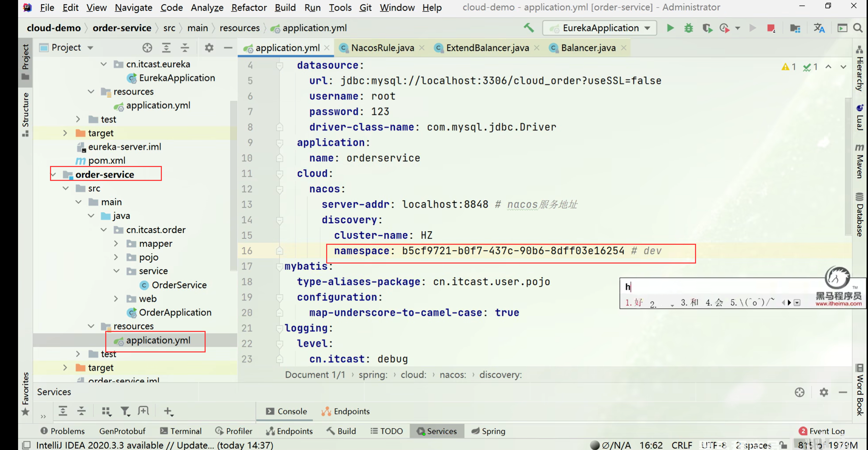Open EurekaApplication run configuration dropdown
The image size is (868, 450).
pos(600,28)
